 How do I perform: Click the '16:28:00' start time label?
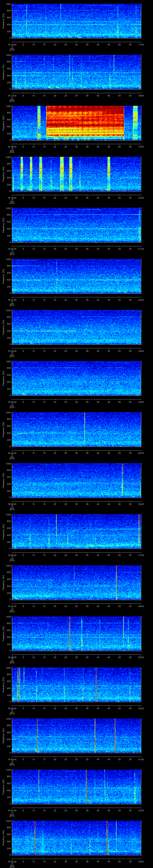pos(12,657)
